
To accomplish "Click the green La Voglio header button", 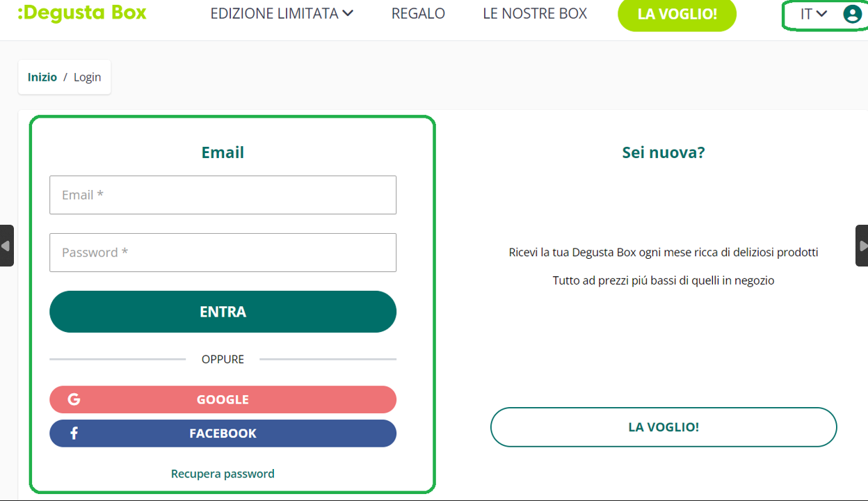I will (677, 14).
